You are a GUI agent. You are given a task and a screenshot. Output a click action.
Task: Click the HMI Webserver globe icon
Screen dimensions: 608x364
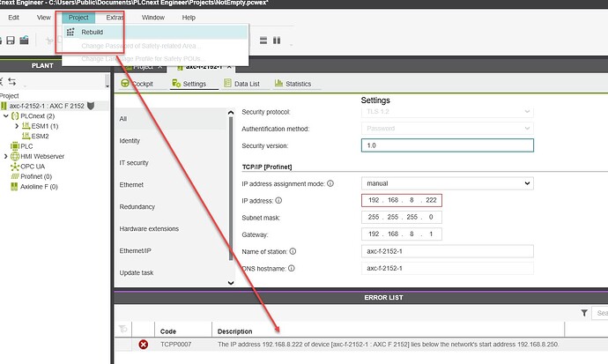coord(15,156)
